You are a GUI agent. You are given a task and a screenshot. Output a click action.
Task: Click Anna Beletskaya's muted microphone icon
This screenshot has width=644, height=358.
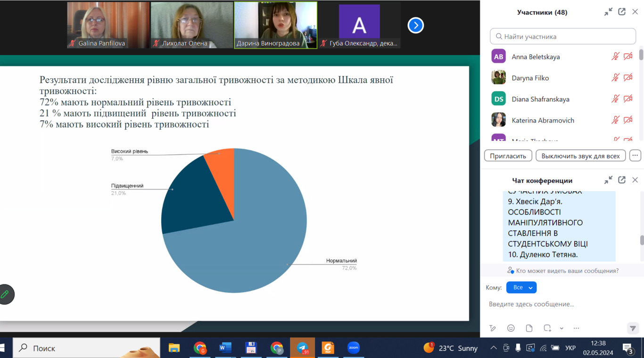615,57
